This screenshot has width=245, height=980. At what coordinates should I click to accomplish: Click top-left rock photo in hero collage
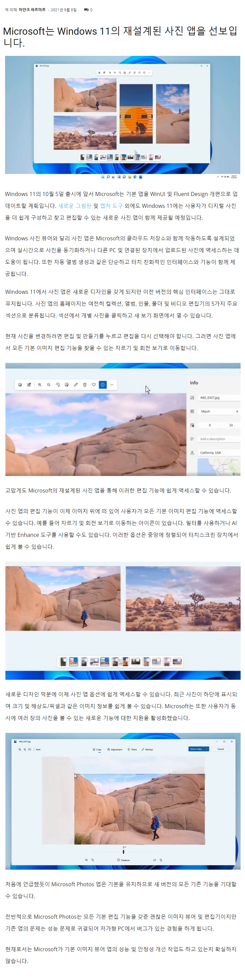[85, 95]
